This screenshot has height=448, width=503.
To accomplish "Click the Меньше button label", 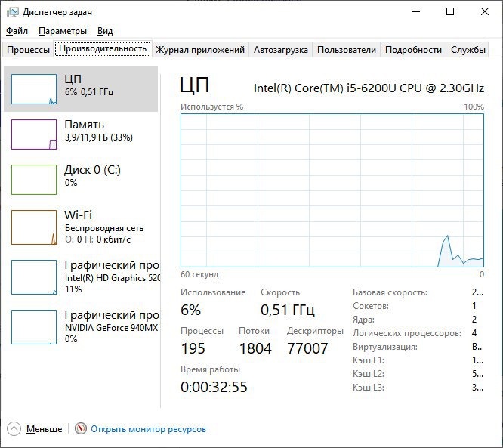I will coord(44,429).
